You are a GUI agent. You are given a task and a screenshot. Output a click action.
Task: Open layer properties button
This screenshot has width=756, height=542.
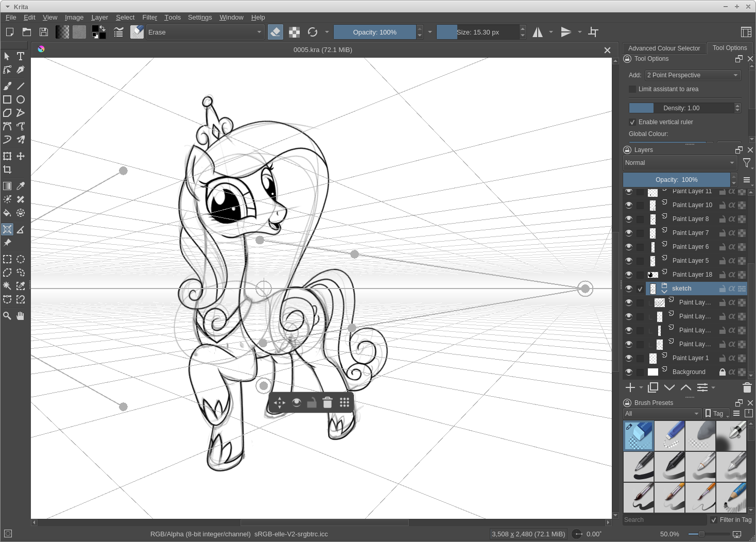(702, 387)
